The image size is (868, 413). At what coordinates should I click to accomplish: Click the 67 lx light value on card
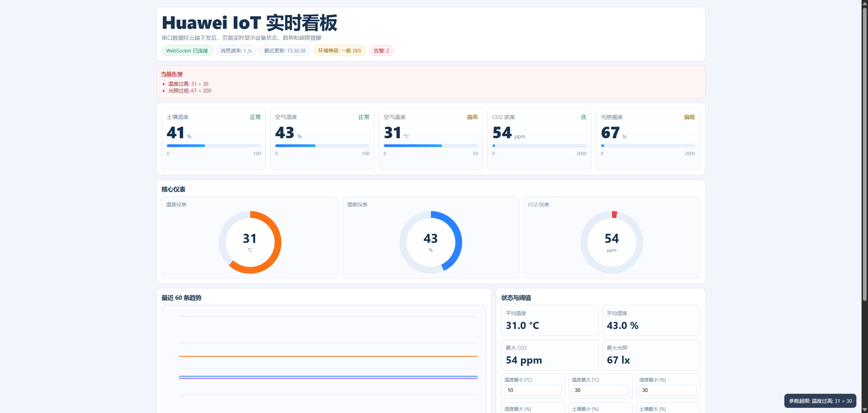pyautogui.click(x=614, y=132)
